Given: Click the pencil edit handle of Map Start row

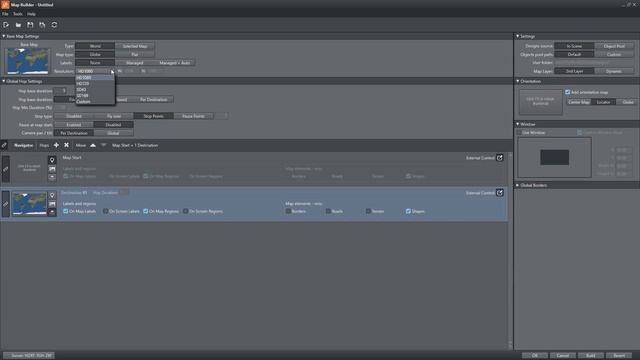Looking at the screenshot, I should click(x=6, y=169).
